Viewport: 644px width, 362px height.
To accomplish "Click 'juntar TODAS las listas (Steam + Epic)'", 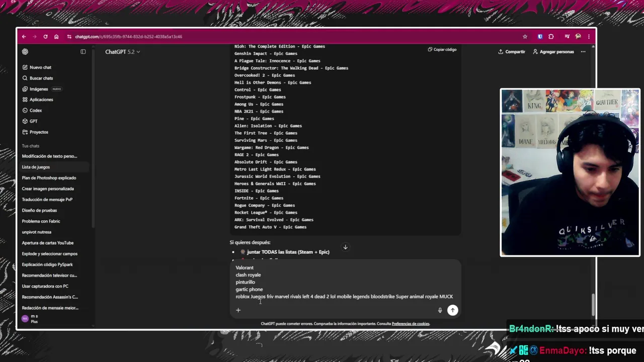I will 288,252.
